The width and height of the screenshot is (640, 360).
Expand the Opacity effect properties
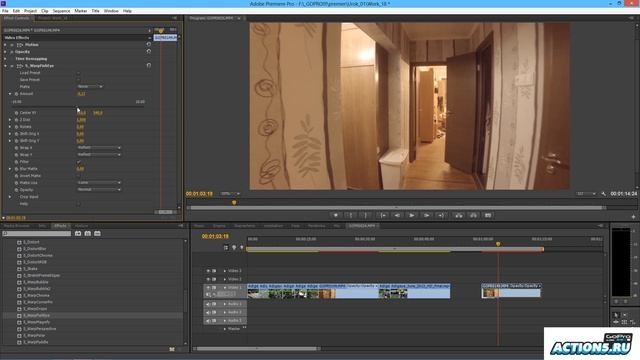5,52
